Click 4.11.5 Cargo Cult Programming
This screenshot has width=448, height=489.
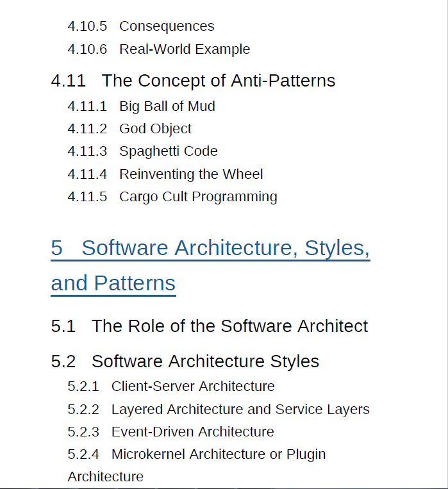click(198, 197)
